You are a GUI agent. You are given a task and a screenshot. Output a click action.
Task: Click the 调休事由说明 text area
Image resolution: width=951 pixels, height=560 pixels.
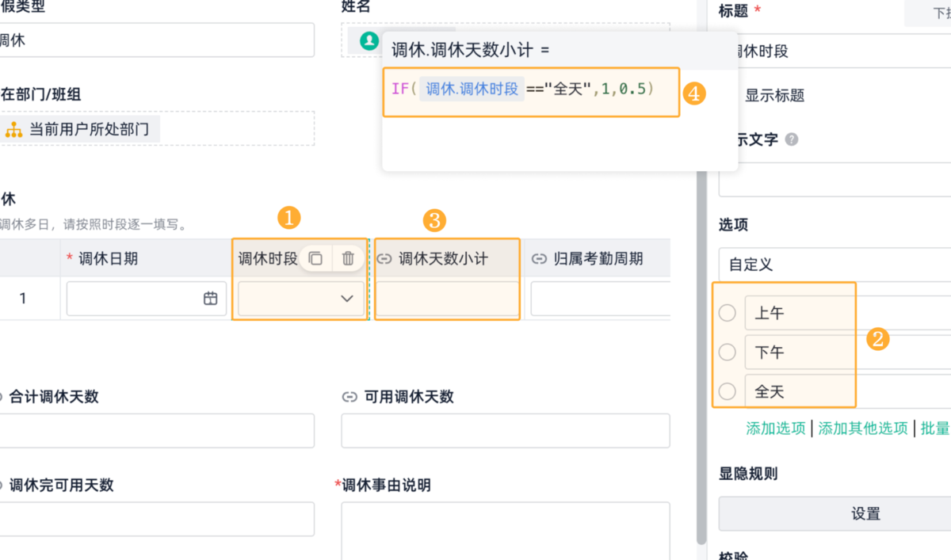pos(506,531)
